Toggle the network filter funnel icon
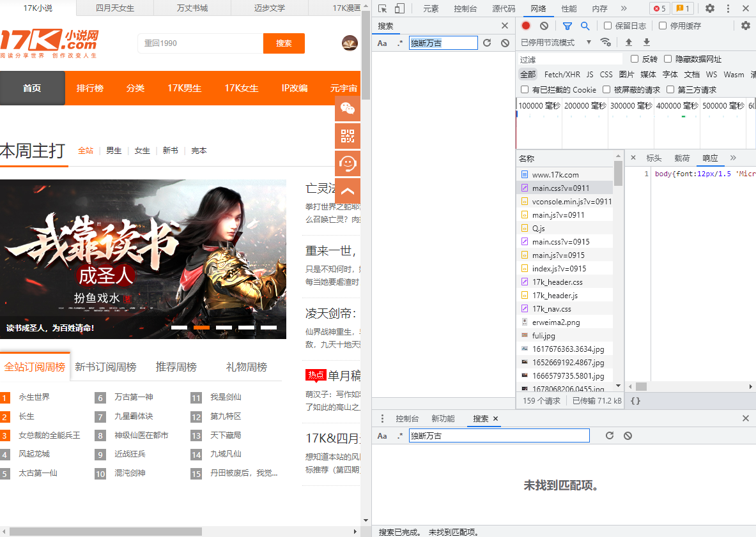Viewport: 756px width, 537px height. click(x=567, y=26)
